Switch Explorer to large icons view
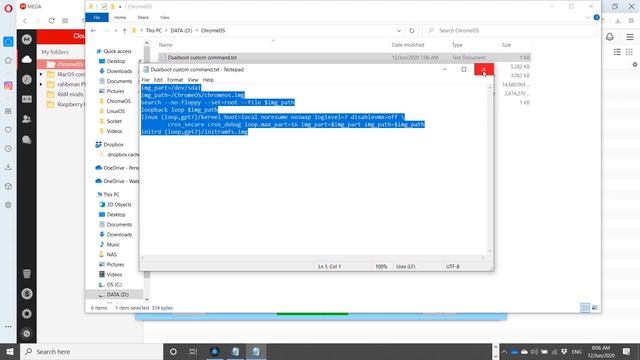The height and width of the screenshot is (360, 640). [595, 308]
